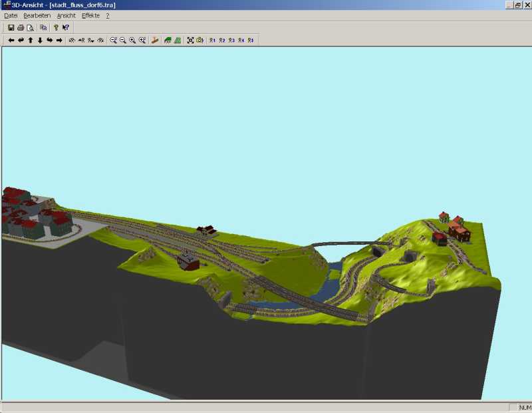Viewport: 532px width, 413px height.
Task: Click the plain right arrow icon
Action: (x=59, y=41)
